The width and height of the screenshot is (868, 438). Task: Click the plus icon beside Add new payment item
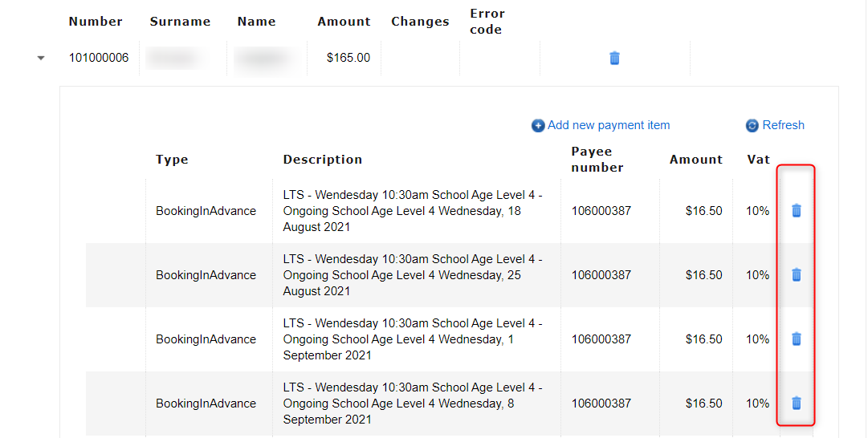(538, 126)
